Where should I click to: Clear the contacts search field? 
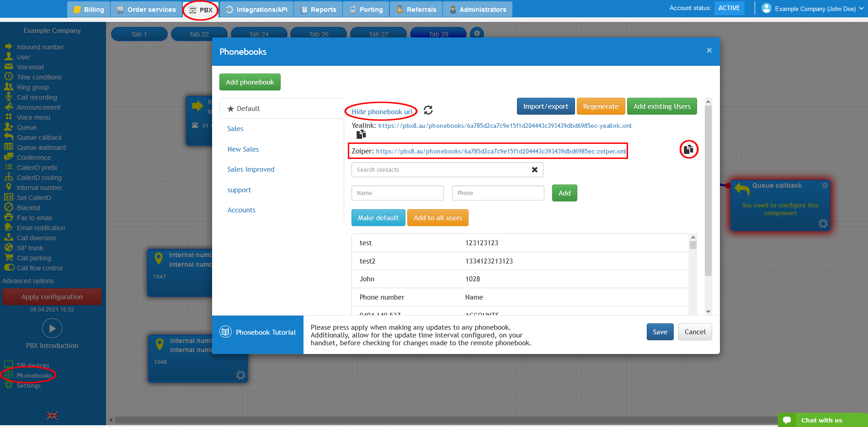(x=534, y=169)
